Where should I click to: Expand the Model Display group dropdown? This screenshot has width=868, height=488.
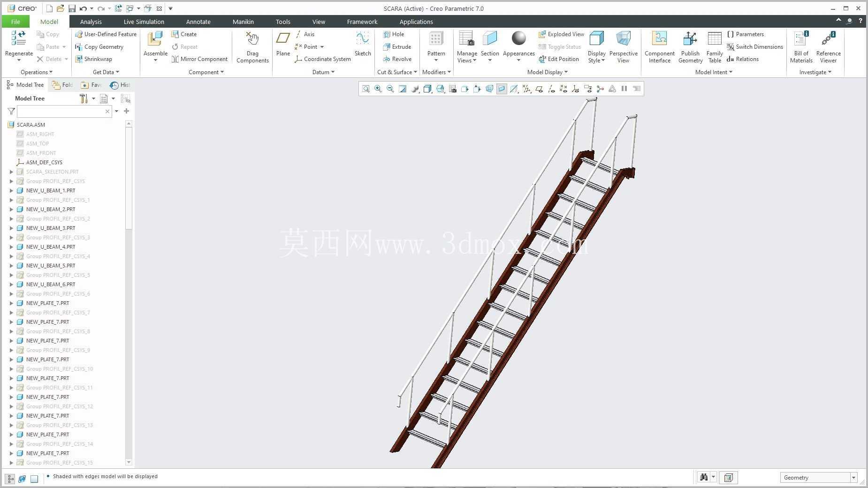tap(547, 72)
